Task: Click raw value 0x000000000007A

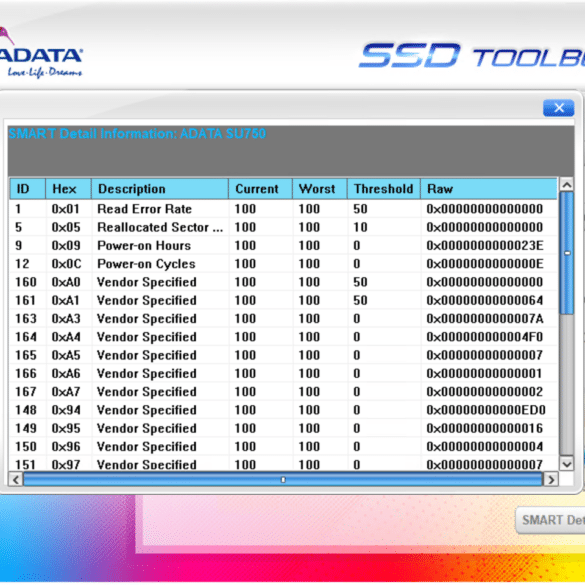Action: coord(485,319)
